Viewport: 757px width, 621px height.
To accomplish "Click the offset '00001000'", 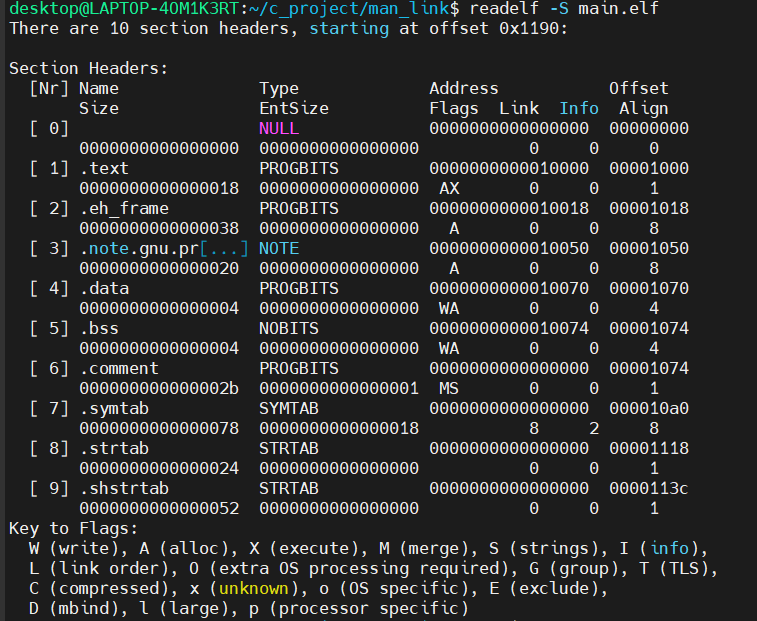I will point(649,169).
